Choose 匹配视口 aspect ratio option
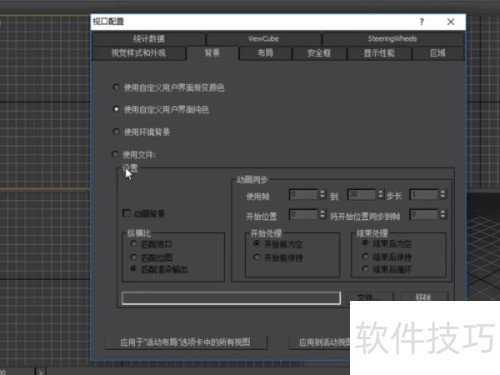 point(134,244)
